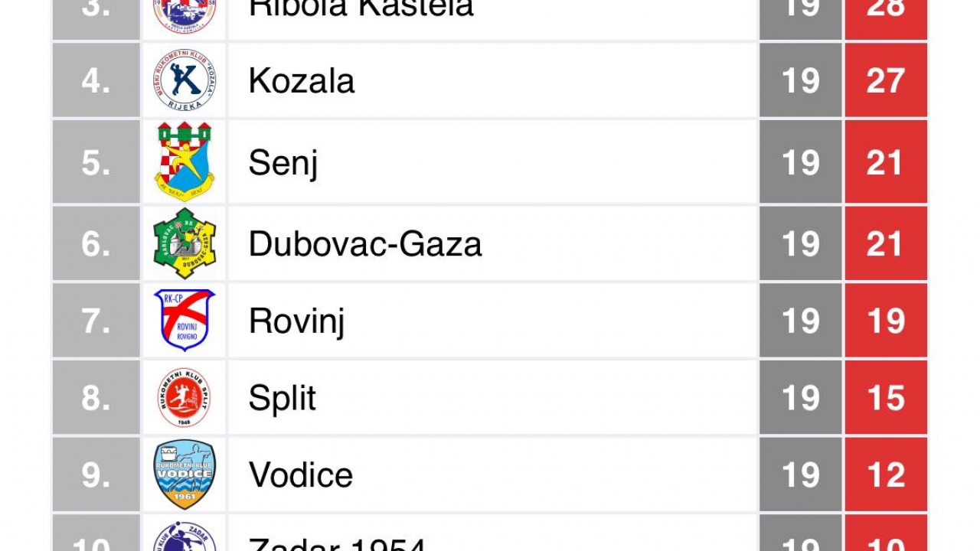Click the Split red circular logo
Screen dimensions: 980x551
184,398
